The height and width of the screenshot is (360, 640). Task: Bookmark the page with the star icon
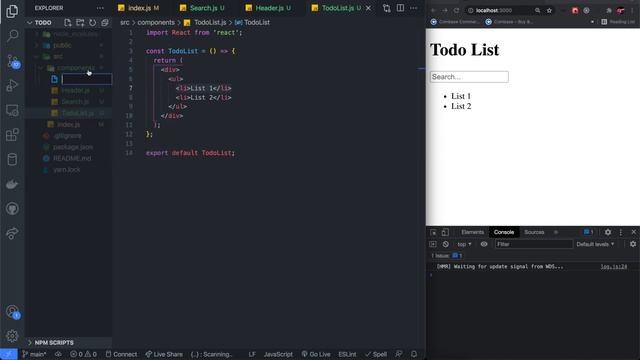(549, 10)
